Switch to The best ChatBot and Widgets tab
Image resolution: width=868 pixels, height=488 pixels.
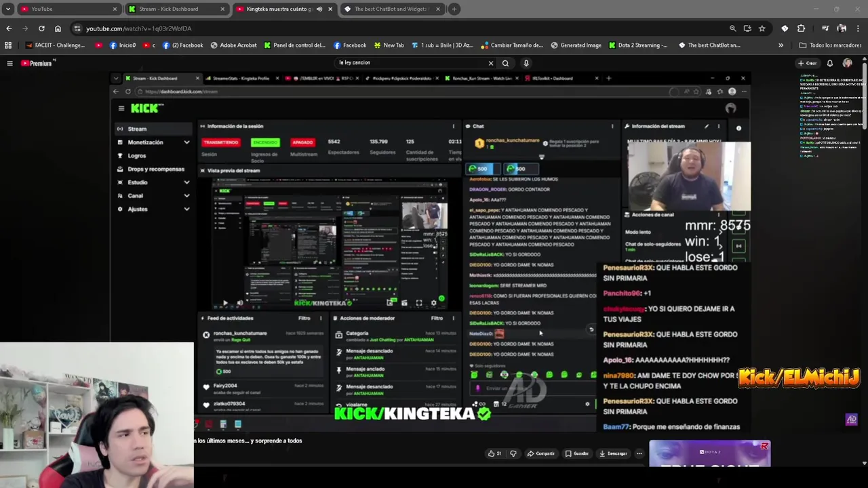[x=392, y=9]
